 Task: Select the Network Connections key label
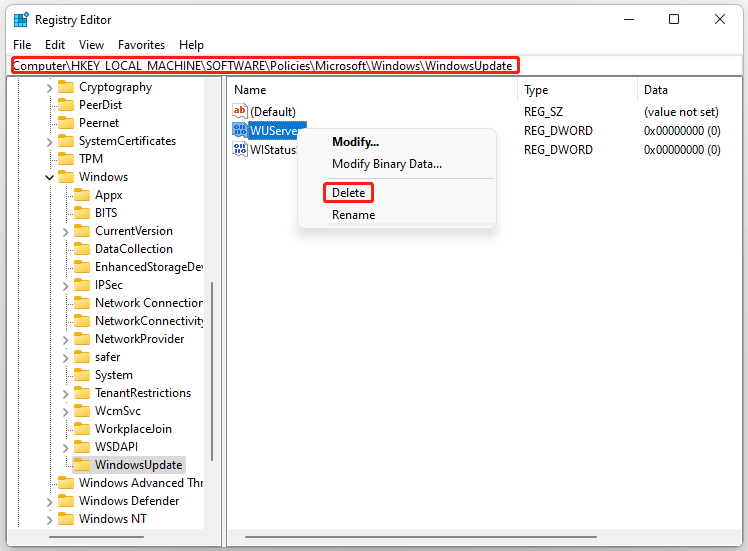149,303
